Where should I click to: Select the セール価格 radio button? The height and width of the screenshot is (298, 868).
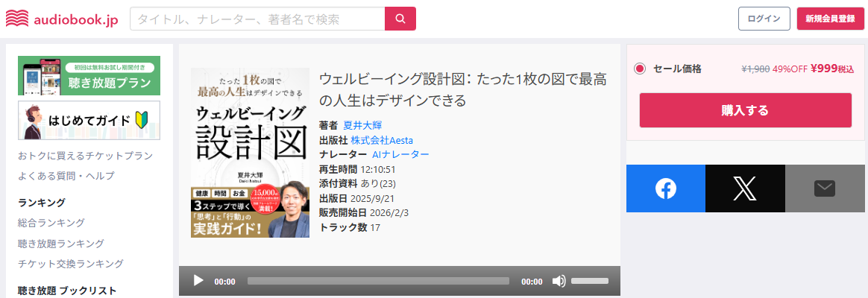pyautogui.click(x=640, y=69)
